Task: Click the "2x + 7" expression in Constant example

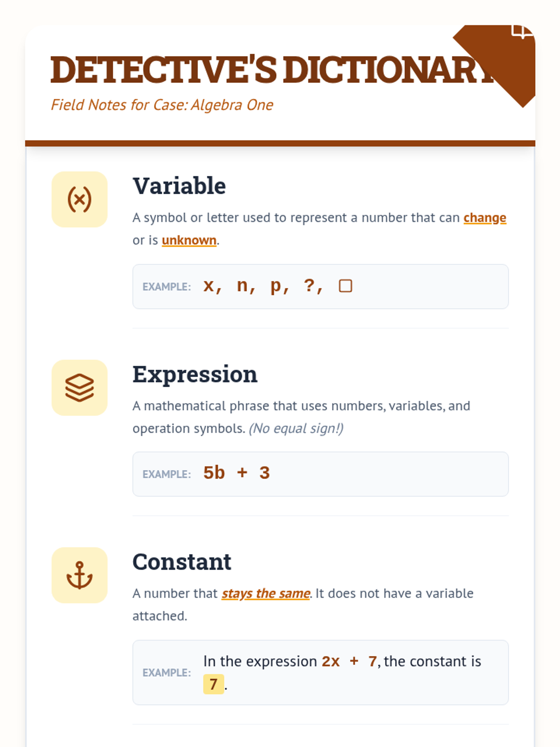Action: click(x=349, y=662)
